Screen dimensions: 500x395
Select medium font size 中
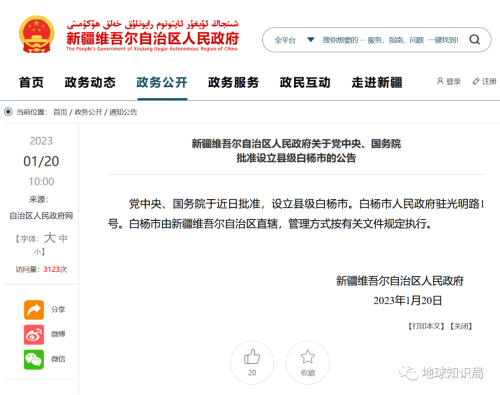pos(63,238)
